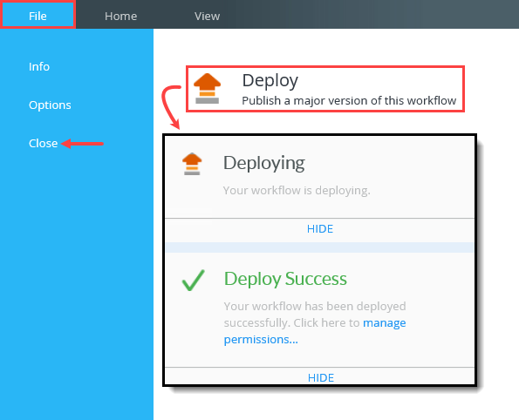Select Info in the sidebar

click(x=39, y=66)
